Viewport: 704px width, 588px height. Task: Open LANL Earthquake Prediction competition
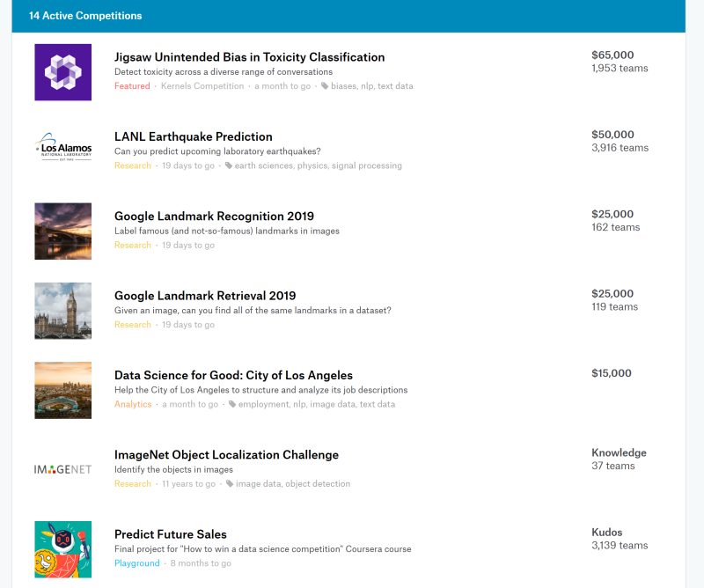[x=193, y=136]
